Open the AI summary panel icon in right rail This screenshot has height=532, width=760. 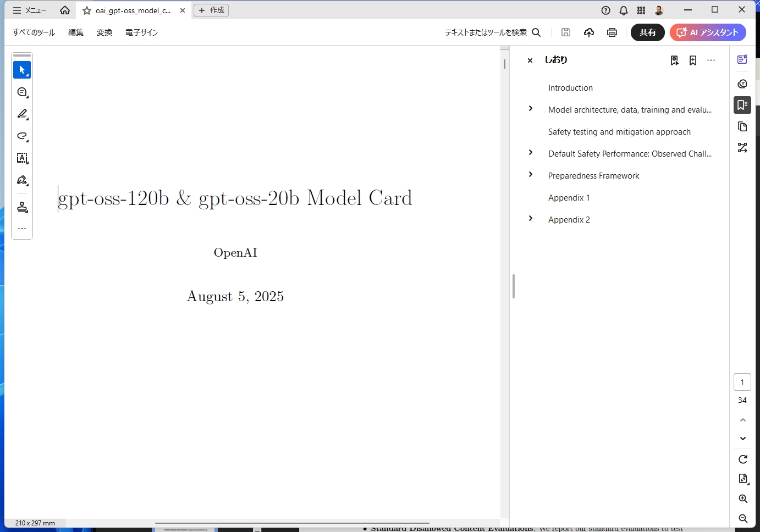pyautogui.click(x=742, y=59)
